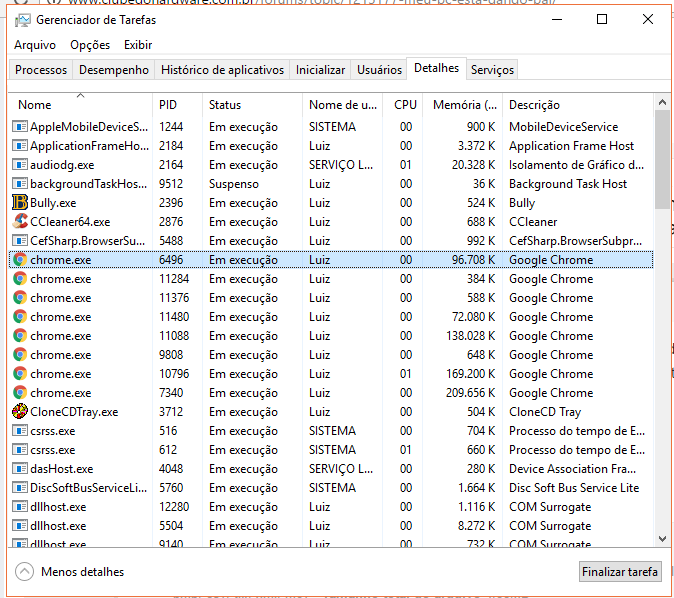
Task: Open the Exibir menu
Action: point(138,45)
